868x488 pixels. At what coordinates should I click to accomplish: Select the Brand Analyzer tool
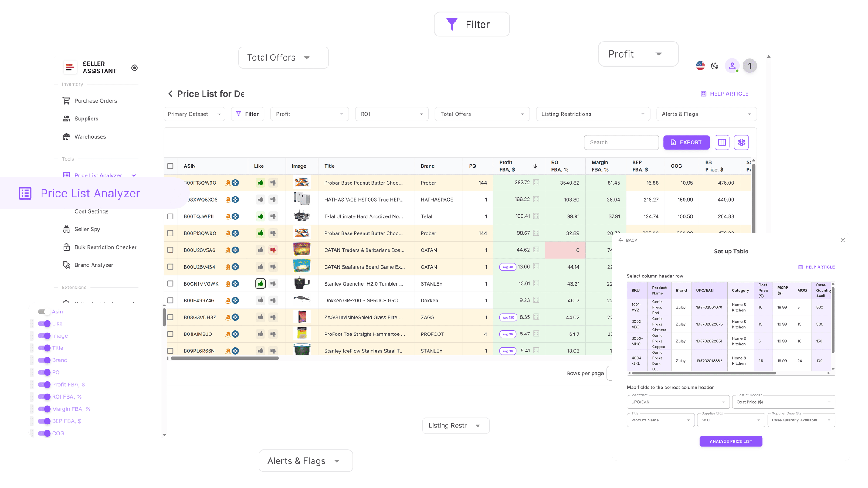pos(94,265)
